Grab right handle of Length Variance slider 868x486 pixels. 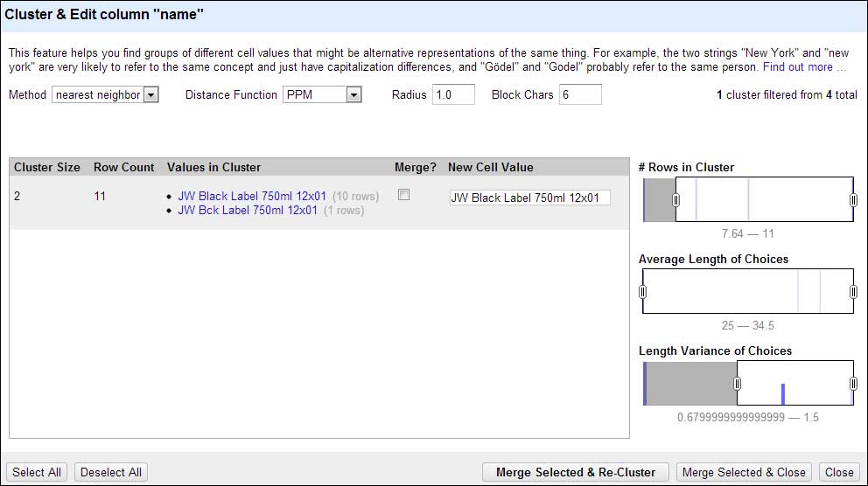click(x=854, y=384)
